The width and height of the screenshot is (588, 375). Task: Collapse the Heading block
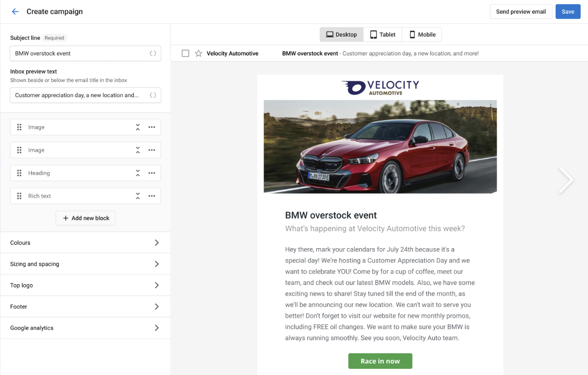[137, 173]
